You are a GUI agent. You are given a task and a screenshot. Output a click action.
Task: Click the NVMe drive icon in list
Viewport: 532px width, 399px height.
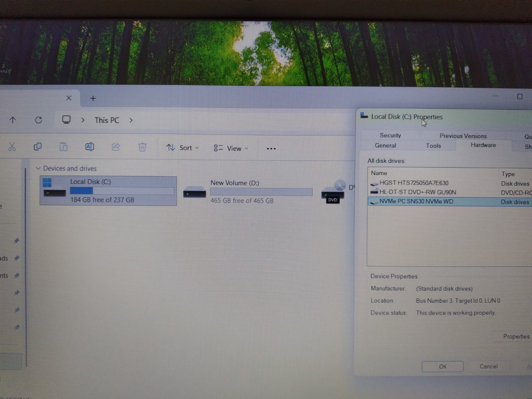(x=374, y=202)
